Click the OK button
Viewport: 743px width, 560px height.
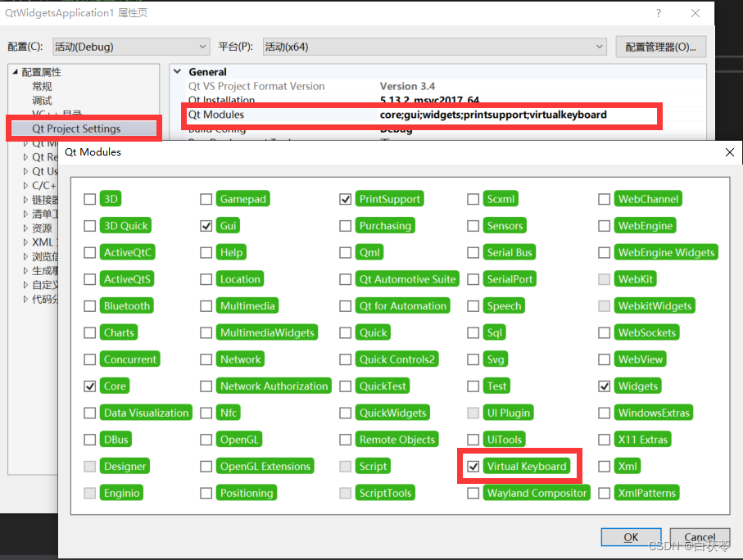[x=630, y=536]
